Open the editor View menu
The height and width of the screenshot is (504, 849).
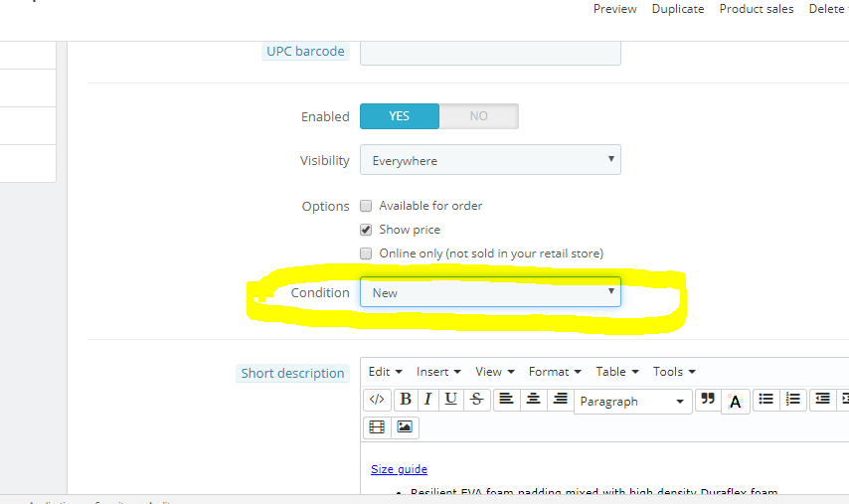[x=495, y=372]
